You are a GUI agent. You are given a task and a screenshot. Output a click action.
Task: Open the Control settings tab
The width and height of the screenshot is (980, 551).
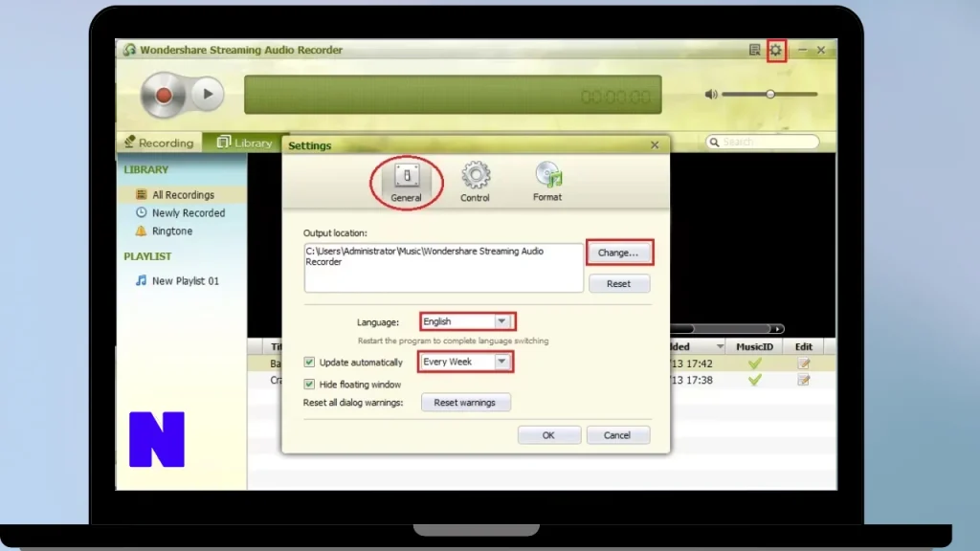pos(475,183)
